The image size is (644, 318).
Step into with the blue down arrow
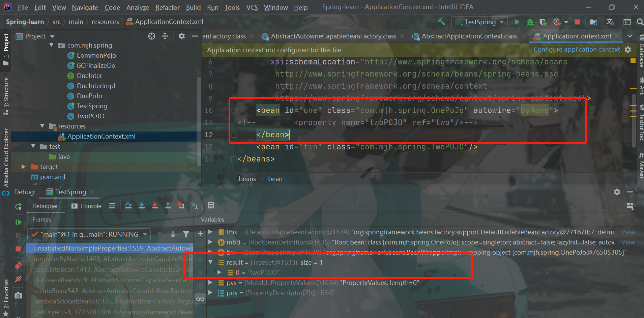pyautogui.click(x=142, y=205)
